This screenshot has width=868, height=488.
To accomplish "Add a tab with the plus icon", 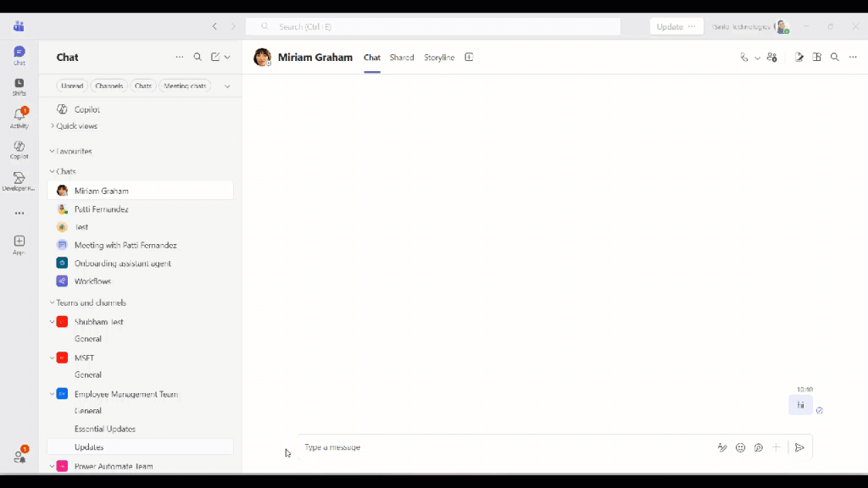I will click(x=469, y=57).
